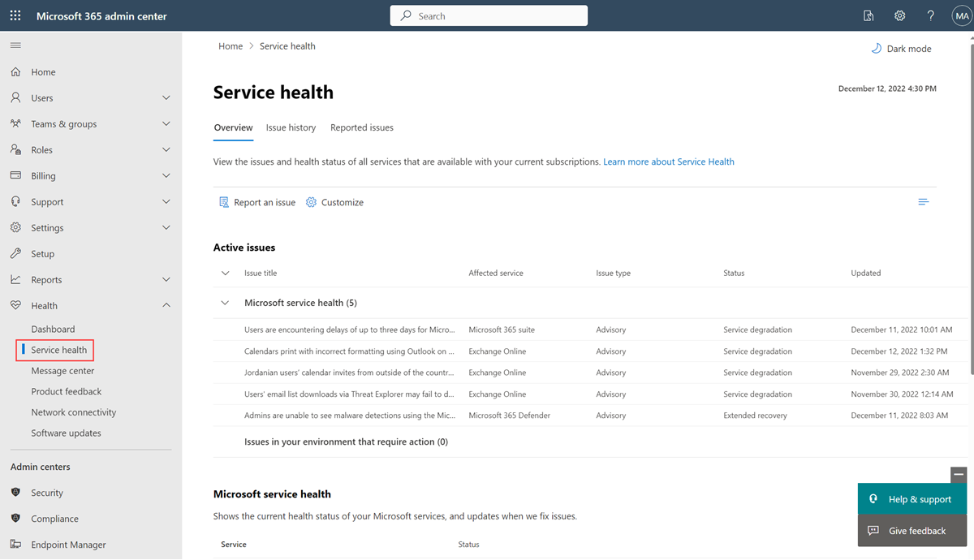
Task: Open Threat Explorer email list downloads issue
Action: (x=349, y=394)
